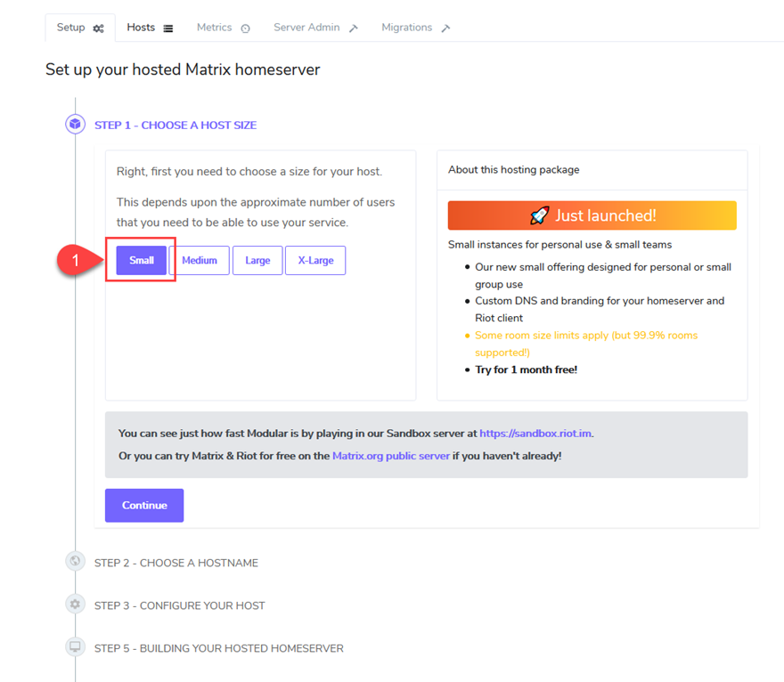Follow the Matrix.org public server link
The width and height of the screenshot is (784, 682).
[x=390, y=456]
